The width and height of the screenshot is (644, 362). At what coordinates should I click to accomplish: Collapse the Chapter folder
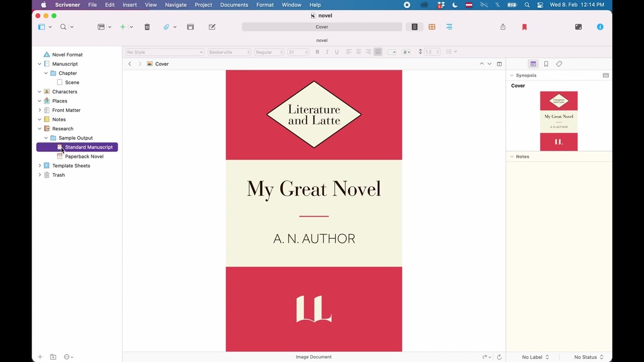[x=46, y=73]
